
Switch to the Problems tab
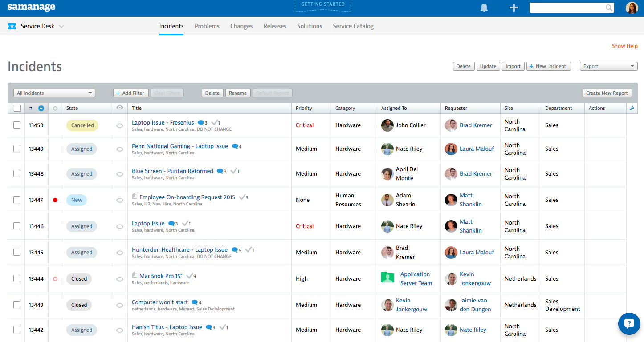pos(207,26)
